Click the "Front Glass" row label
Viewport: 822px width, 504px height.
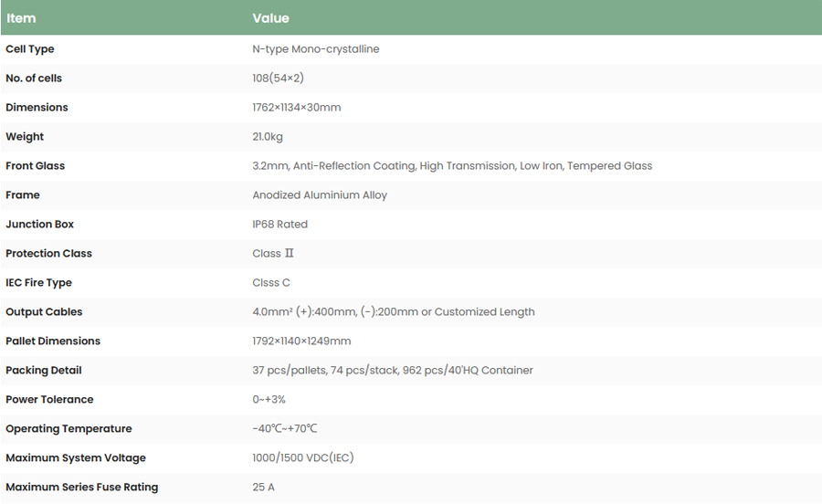[x=35, y=166]
